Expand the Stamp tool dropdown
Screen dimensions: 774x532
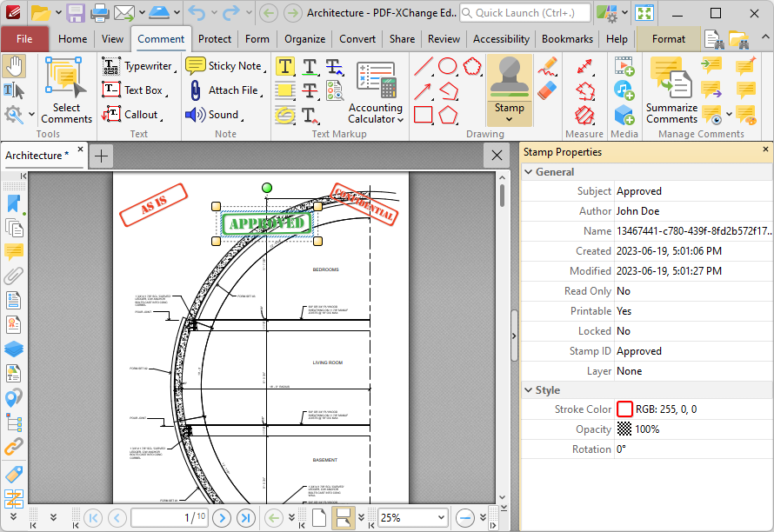[510, 113]
